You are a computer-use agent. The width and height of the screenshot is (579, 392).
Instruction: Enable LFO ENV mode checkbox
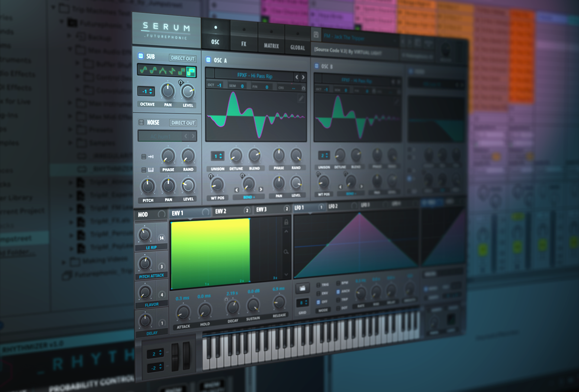point(318,294)
